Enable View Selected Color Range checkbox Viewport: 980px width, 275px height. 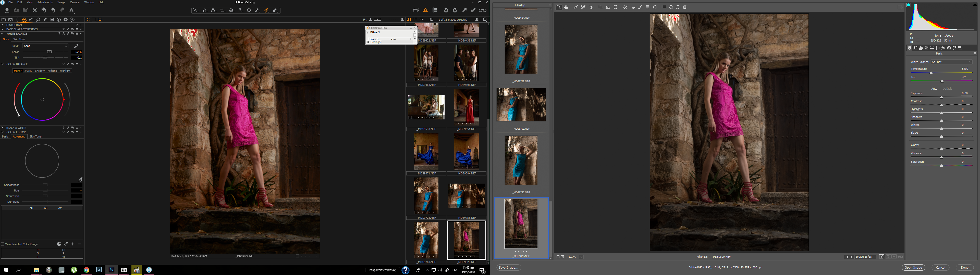pos(3,244)
